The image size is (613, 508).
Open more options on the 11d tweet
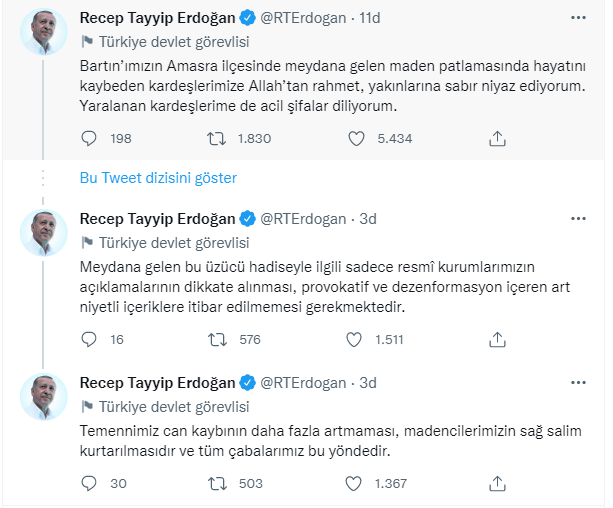(x=578, y=18)
